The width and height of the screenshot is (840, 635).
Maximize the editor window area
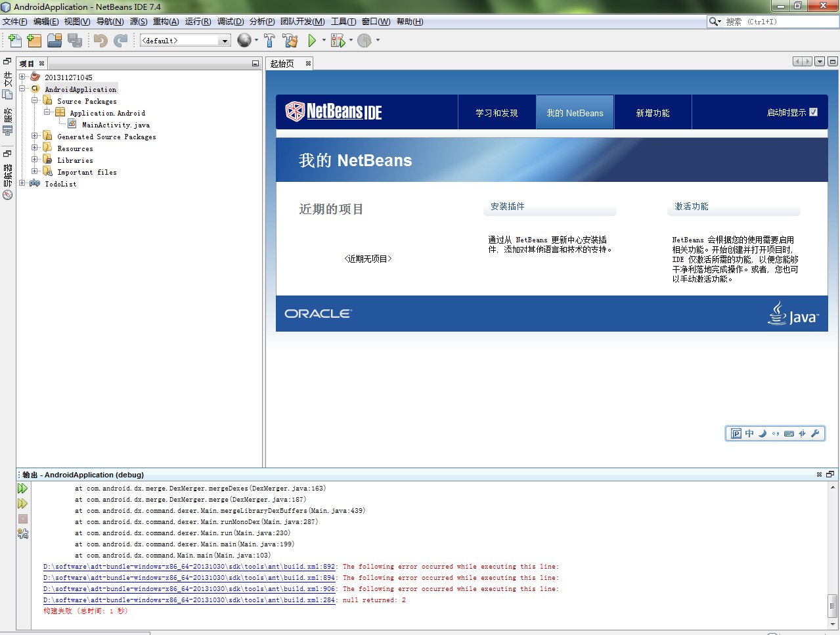click(x=832, y=62)
